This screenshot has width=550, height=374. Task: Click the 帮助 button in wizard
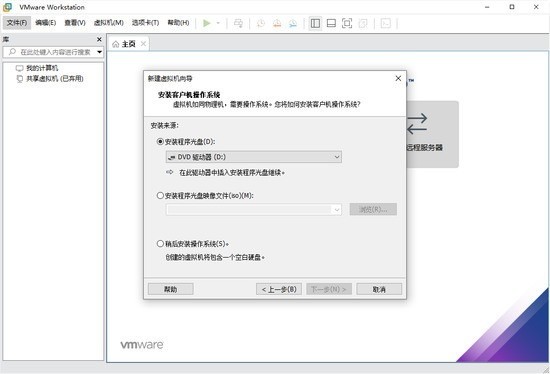point(170,289)
